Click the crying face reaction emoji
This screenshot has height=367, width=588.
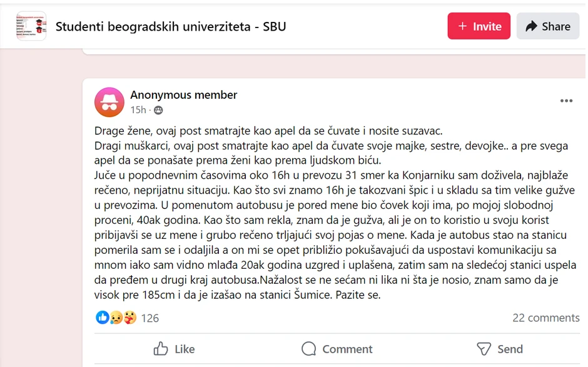[116, 318]
